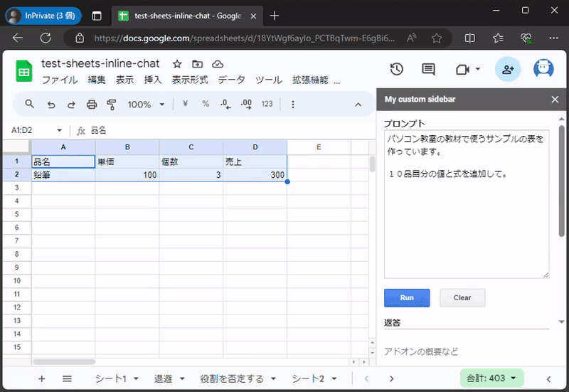The width and height of the screenshot is (569, 392).
Task: Select row 5 header
Action: [16, 214]
